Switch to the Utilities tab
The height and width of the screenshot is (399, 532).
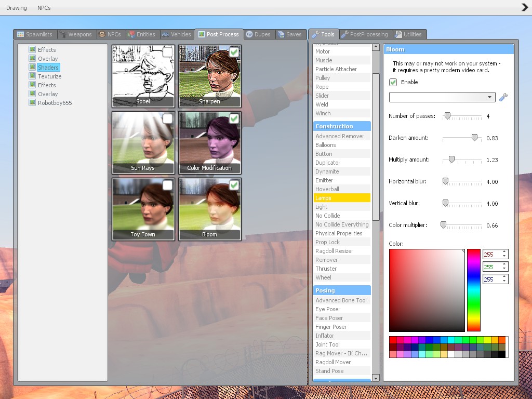pos(409,34)
